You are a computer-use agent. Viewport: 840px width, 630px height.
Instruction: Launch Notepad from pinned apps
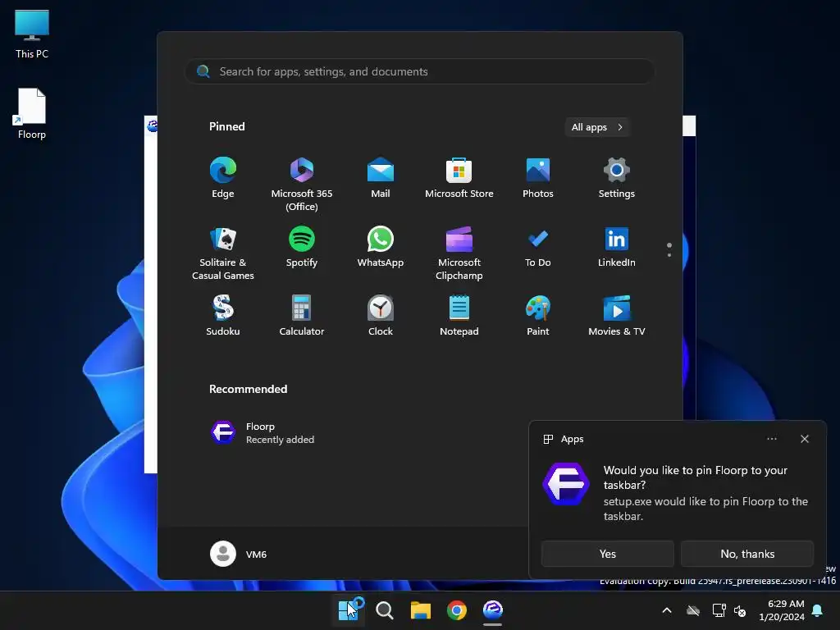(x=459, y=316)
